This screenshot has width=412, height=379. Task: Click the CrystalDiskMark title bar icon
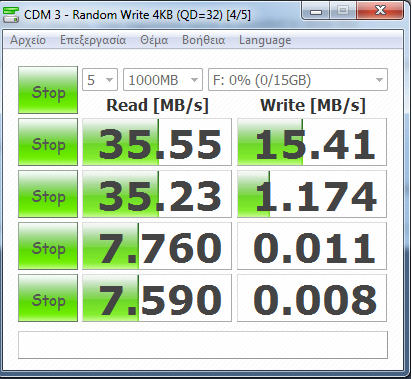[x=11, y=15]
